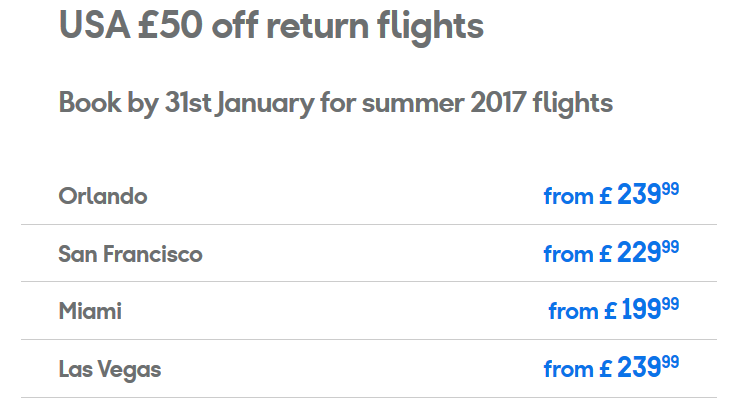Click the word from in the San Francisco row
The image size is (731, 419).
click(568, 254)
